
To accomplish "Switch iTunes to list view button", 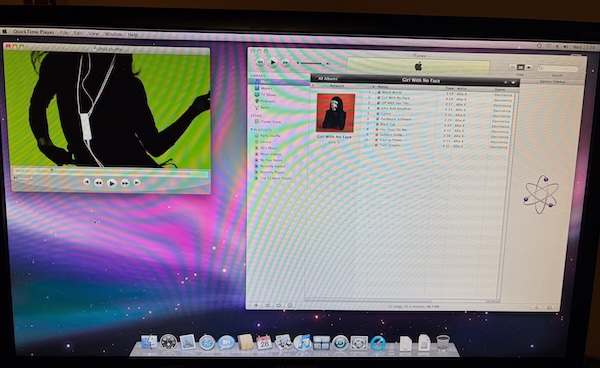I will point(513,67).
